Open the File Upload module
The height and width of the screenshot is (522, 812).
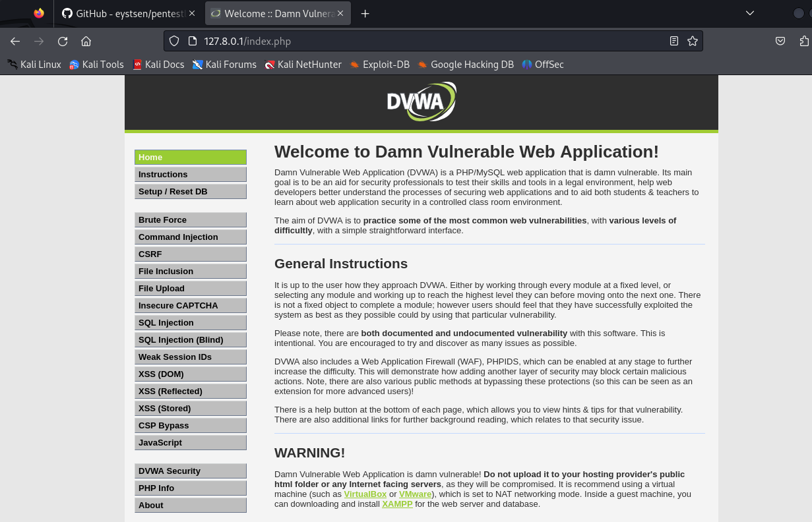coord(191,289)
